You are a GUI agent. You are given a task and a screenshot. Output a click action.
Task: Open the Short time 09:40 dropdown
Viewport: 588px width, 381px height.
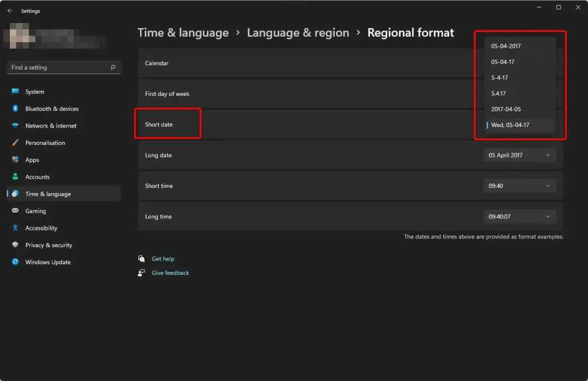pos(520,186)
